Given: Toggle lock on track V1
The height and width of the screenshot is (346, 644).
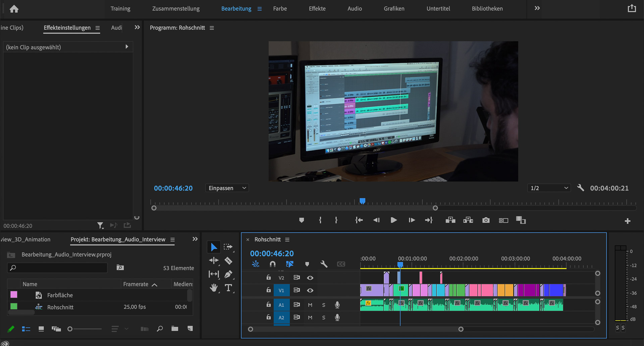Looking at the screenshot, I should [x=268, y=290].
